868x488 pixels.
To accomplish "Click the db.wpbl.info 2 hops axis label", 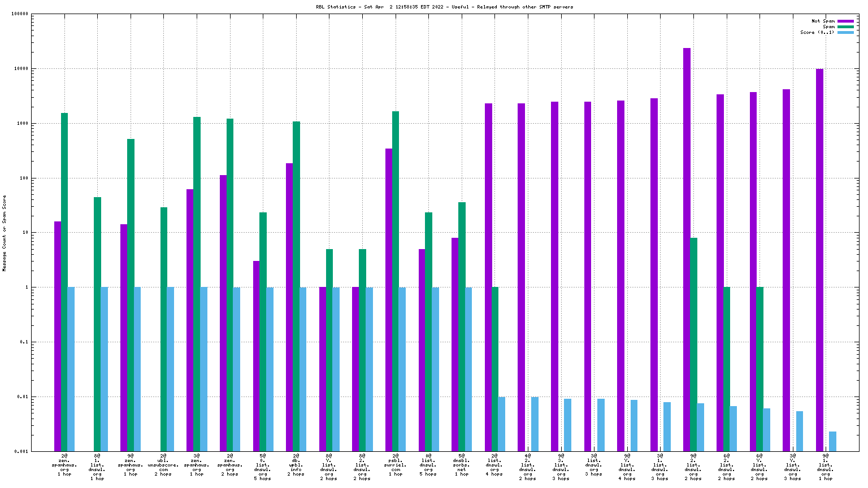I will coord(296,464).
